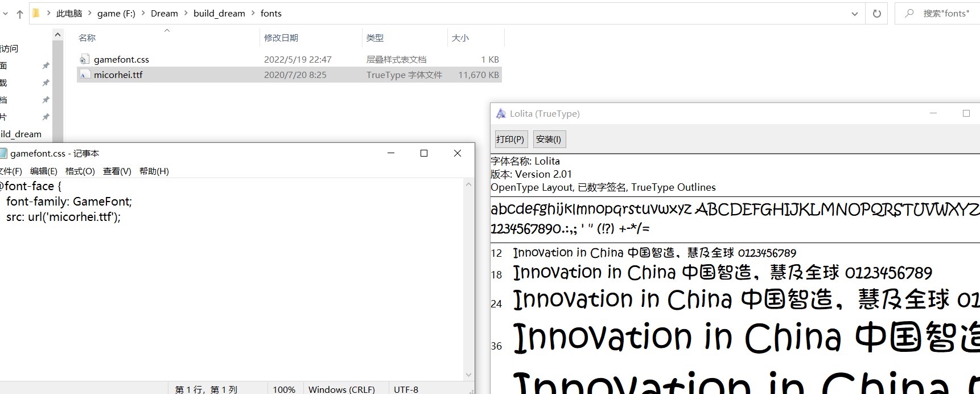
Task: Open the 编辑(E) menu in Notepad
Action: 44,171
